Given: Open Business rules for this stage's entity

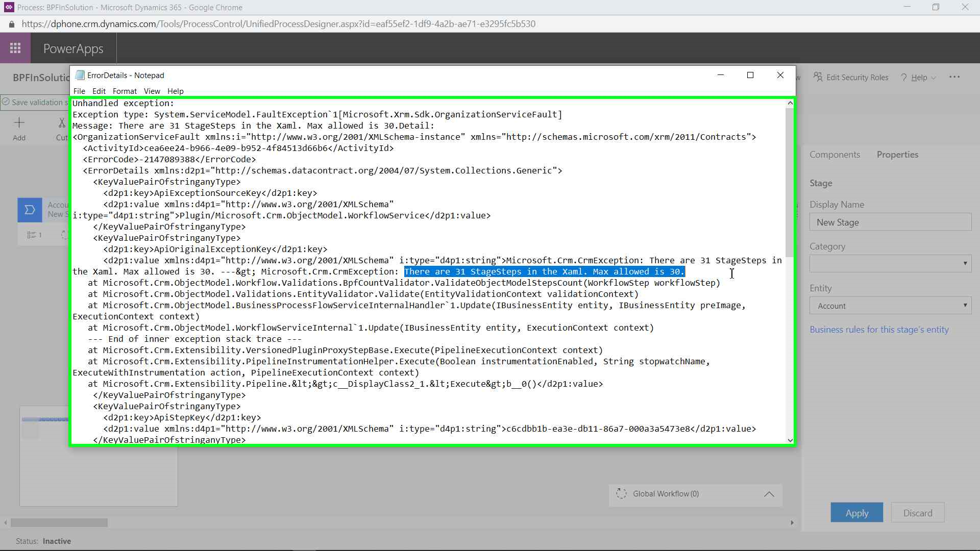Looking at the screenshot, I should tap(879, 330).
